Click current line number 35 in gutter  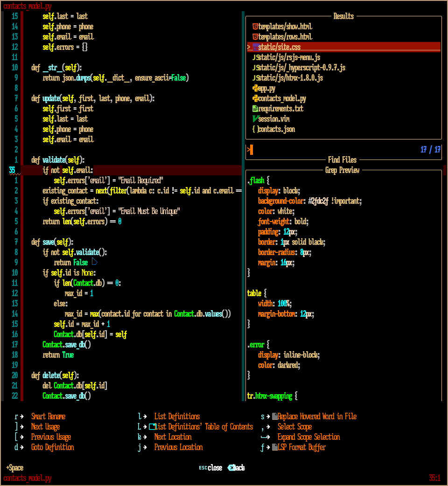pos(12,170)
